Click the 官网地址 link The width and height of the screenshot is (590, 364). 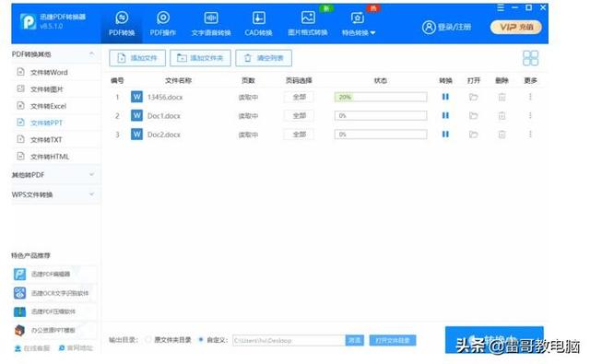click(76, 348)
